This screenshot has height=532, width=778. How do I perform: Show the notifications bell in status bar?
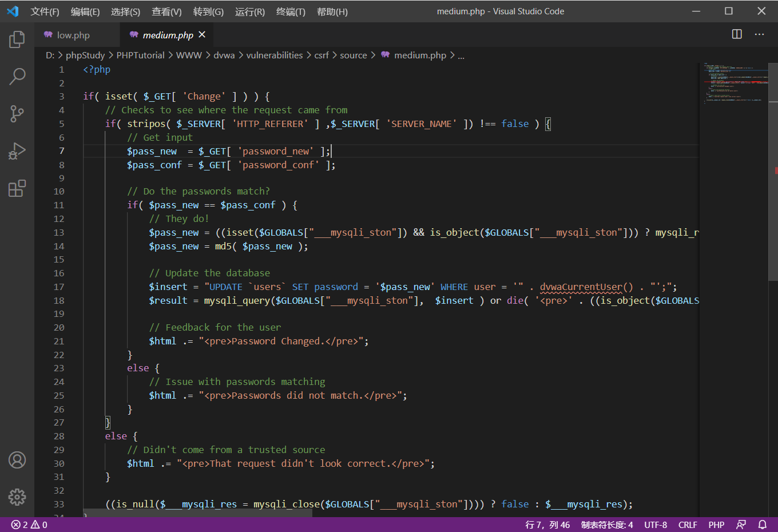click(763, 525)
